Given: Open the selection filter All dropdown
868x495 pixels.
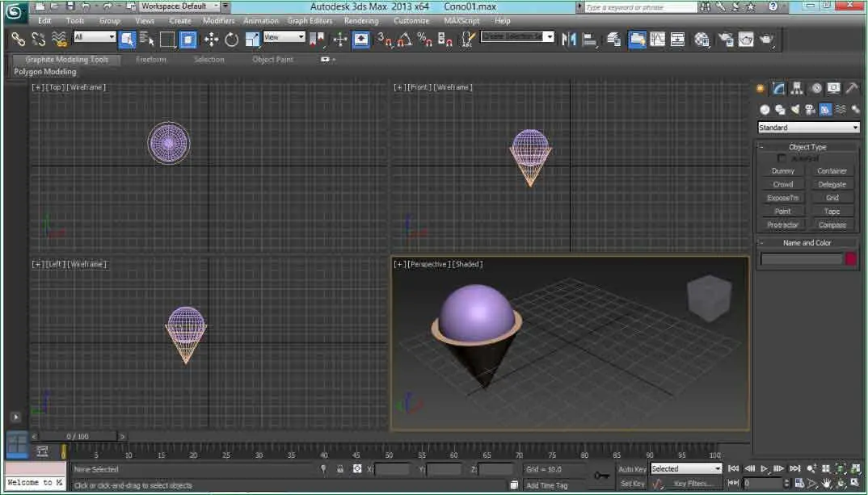Looking at the screenshot, I should (x=95, y=36).
